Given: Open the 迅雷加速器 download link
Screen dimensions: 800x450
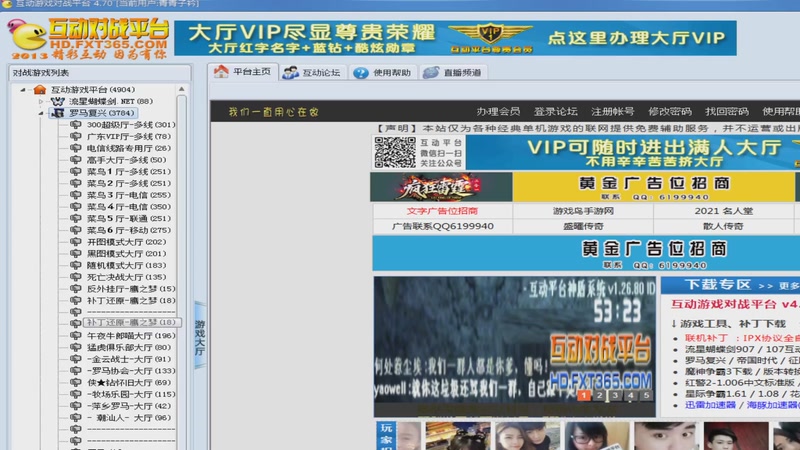Looking at the screenshot, I should (x=710, y=405).
